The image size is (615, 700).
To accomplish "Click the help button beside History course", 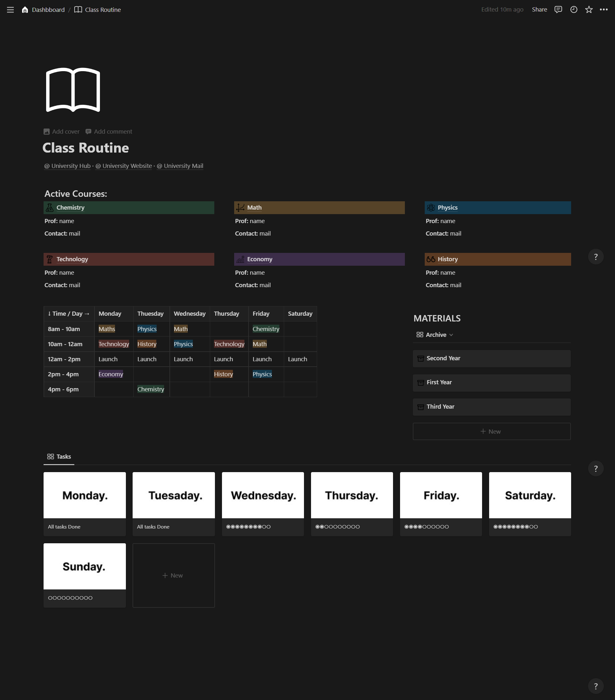I will pyautogui.click(x=595, y=257).
